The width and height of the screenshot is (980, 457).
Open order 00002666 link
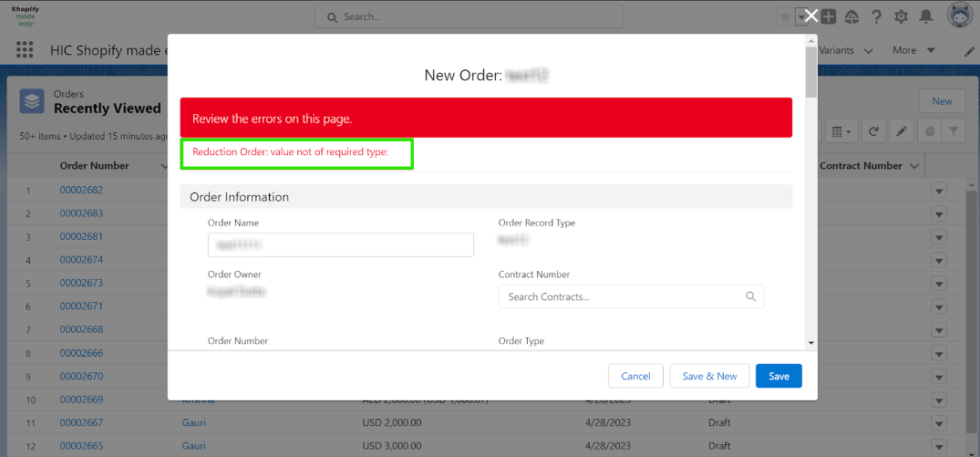(x=81, y=353)
